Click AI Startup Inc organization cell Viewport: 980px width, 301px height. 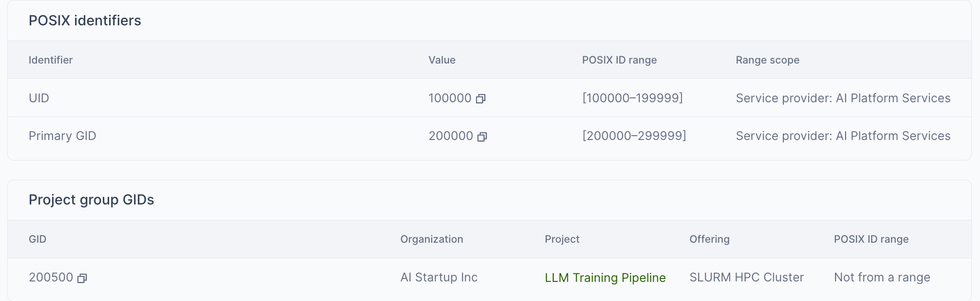(439, 278)
